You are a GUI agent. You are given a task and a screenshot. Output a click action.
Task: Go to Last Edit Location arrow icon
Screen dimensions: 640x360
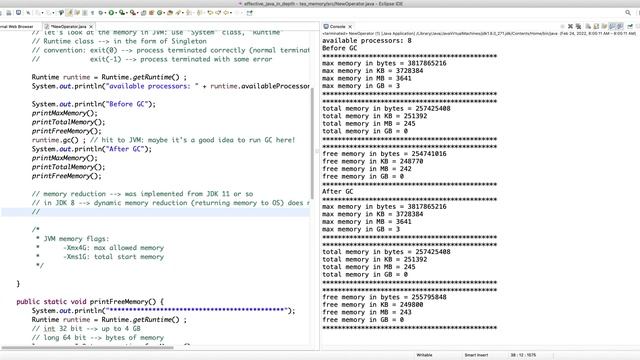click(210, 13)
